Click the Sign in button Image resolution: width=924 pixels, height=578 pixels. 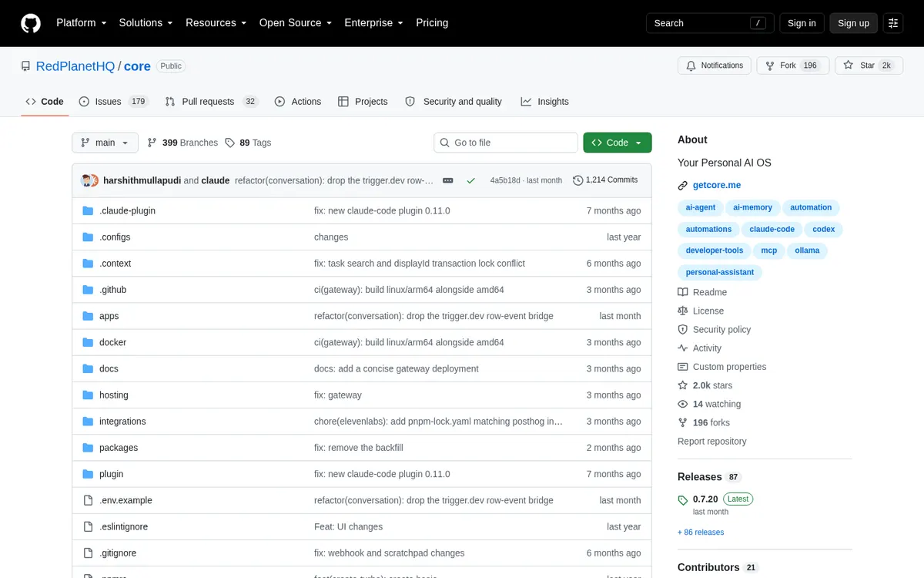point(802,23)
